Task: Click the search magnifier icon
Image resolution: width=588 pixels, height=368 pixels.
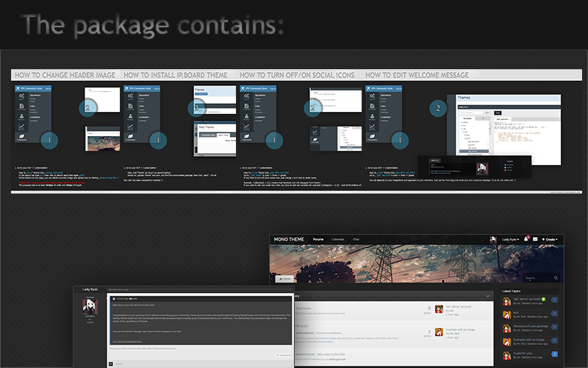Action: pyautogui.click(x=556, y=278)
